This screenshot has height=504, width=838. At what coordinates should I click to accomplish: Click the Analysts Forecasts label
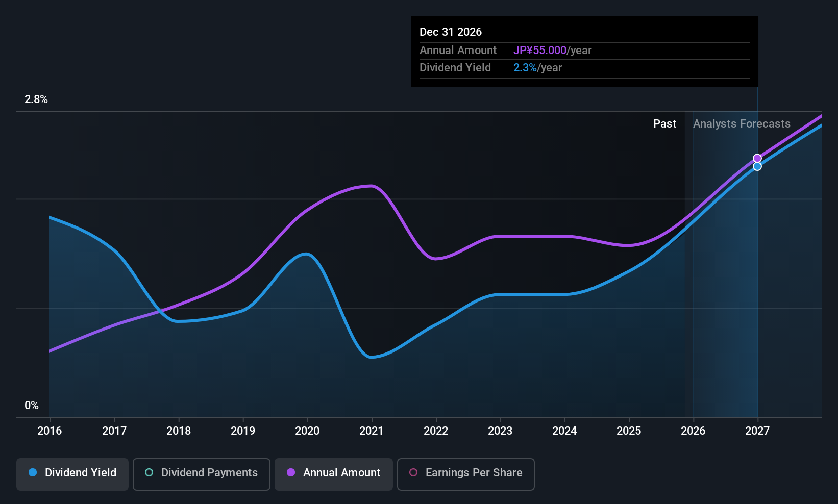(742, 124)
